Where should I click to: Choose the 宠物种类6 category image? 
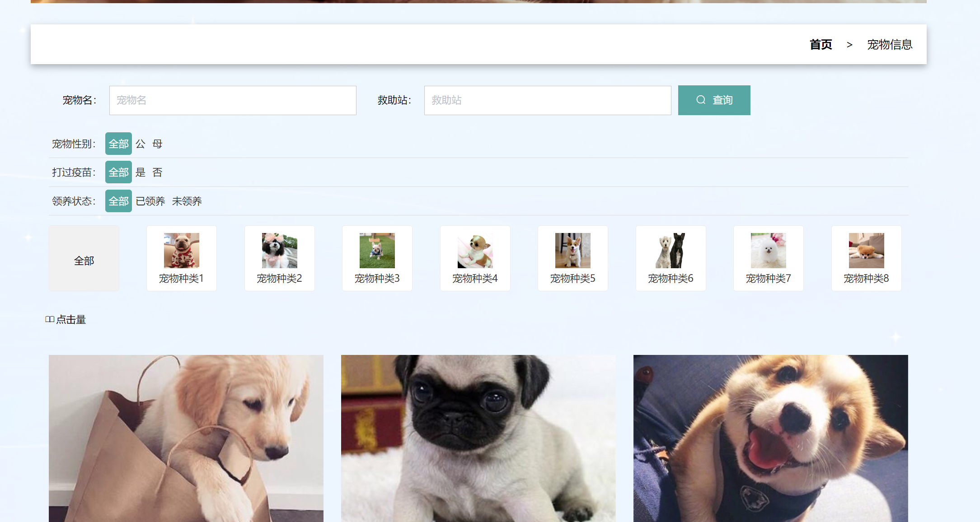(x=671, y=258)
